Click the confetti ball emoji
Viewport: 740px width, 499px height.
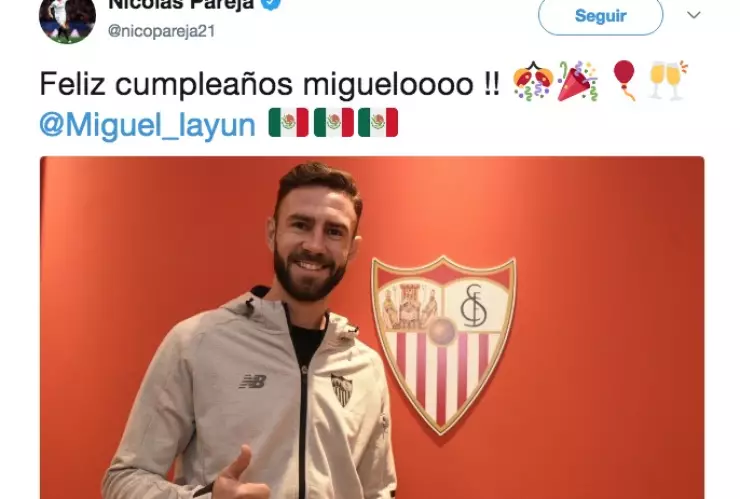click(533, 80)
